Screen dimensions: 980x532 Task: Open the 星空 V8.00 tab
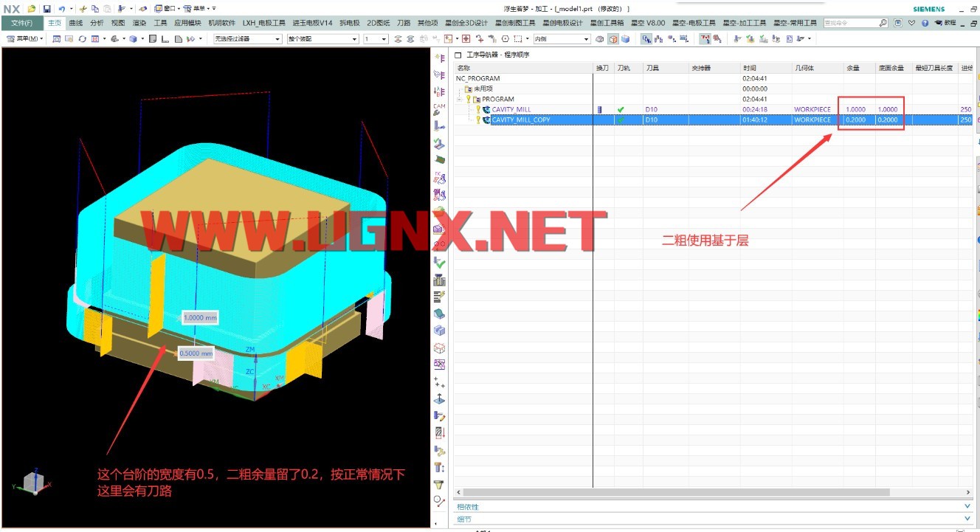pyautogui.click(x=647, y=23)
